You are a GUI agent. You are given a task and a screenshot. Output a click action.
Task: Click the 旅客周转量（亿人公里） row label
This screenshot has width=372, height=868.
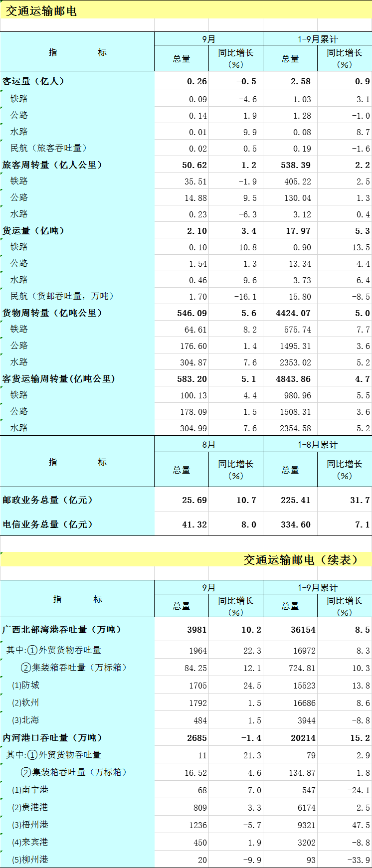click(52, 165)
